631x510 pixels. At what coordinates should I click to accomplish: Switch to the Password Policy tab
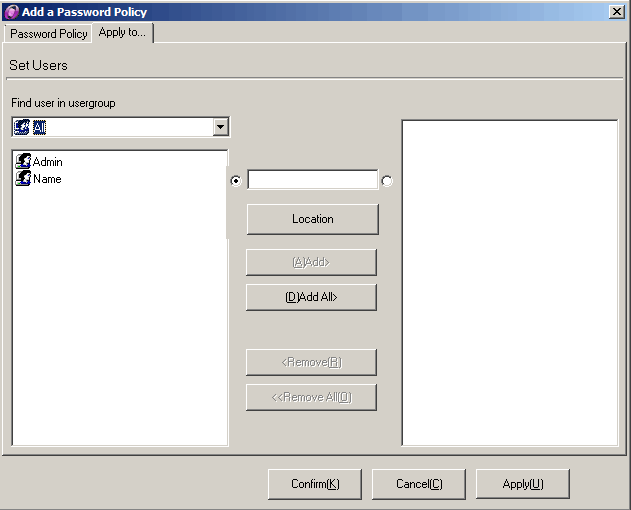[x=48, y=33]
